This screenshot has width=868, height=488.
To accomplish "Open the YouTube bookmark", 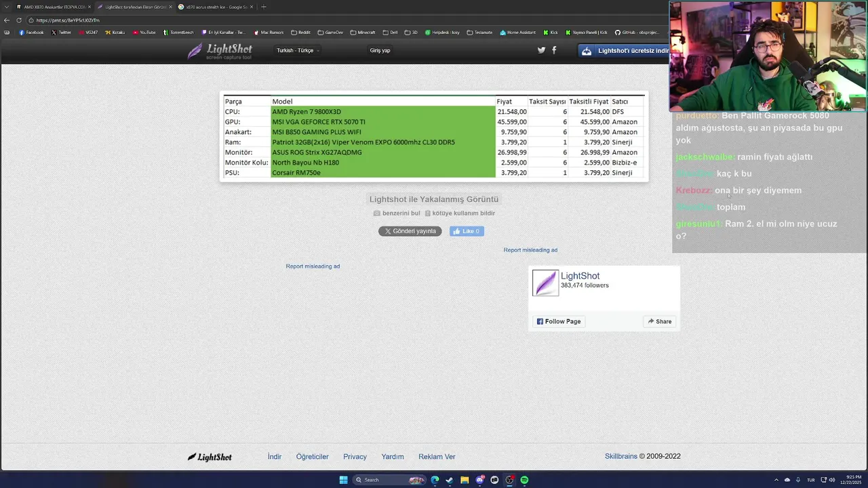I will 144,33.
